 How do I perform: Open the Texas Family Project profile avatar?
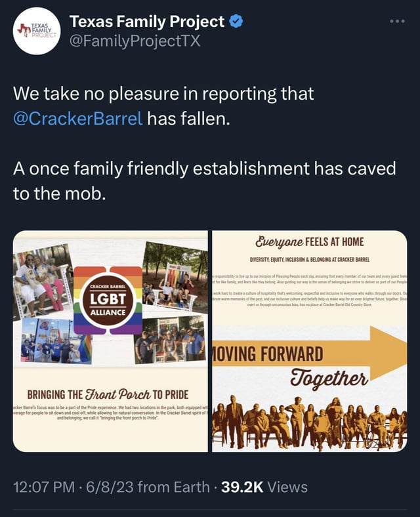click(37, 31)
